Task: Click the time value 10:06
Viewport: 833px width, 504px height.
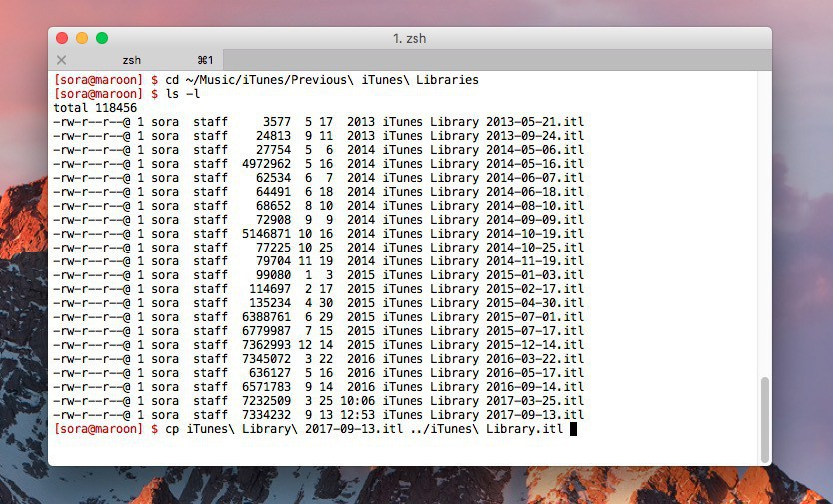Action: 357,401
